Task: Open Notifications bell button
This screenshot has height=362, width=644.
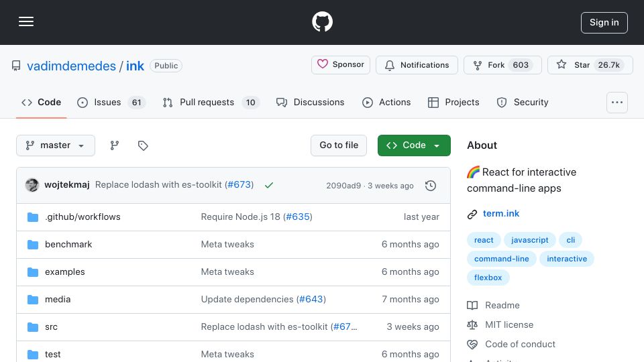Action: (x=417, y=65)
